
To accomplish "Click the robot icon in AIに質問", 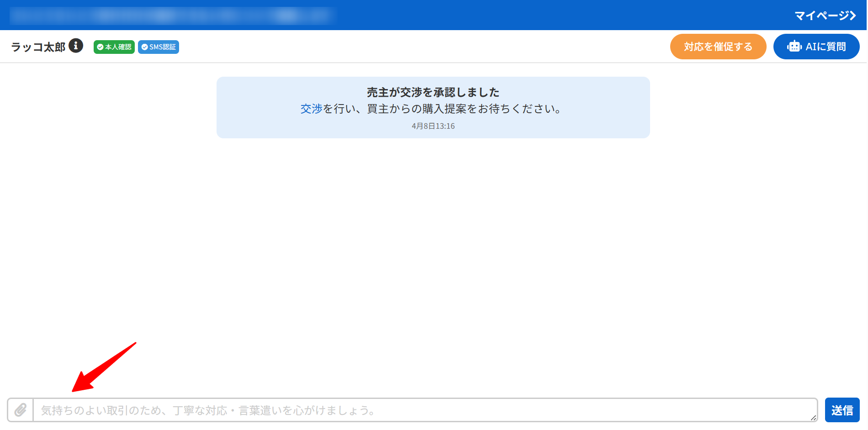I will (x=794, y=47).
